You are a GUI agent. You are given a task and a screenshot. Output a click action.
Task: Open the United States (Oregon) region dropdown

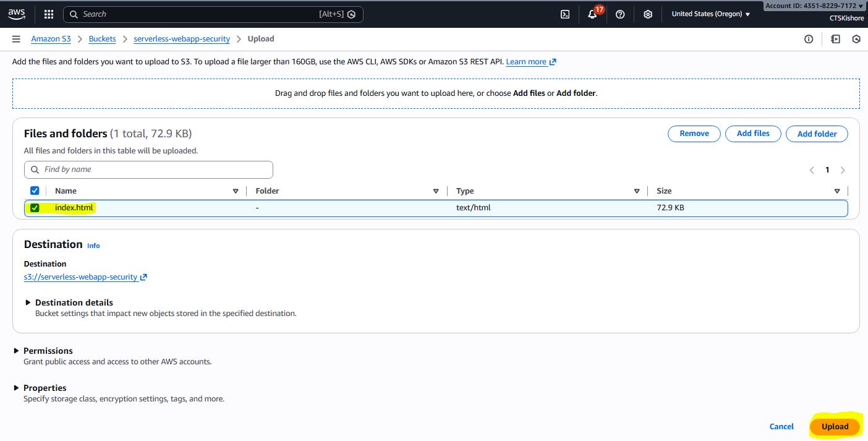tap(710, 14)
